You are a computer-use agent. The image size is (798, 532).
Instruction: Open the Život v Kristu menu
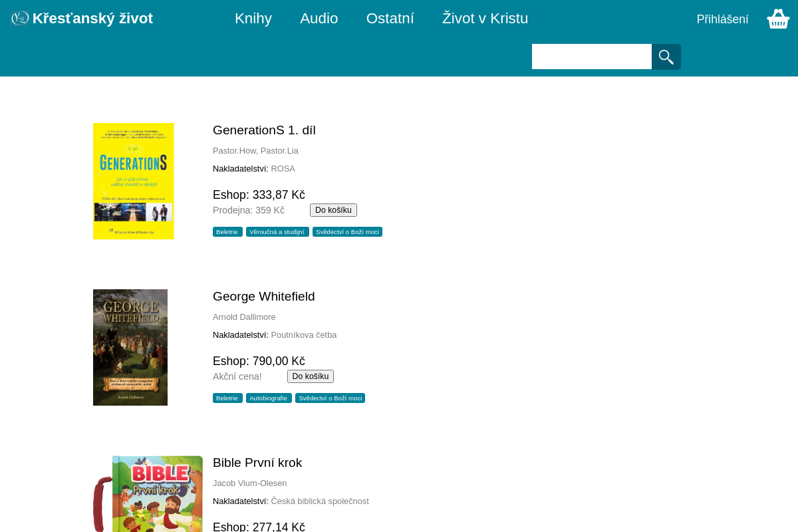pos(485,19)
